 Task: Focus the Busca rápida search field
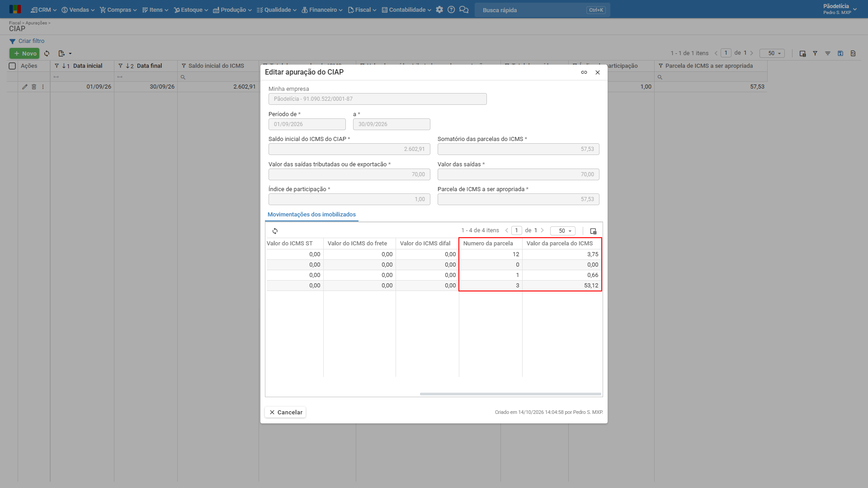(x=542, y=10)
